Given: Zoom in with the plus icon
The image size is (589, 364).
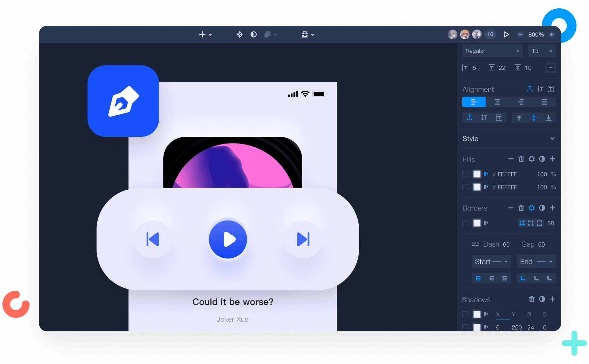Looking at the screenshot, I should point(551,34).
